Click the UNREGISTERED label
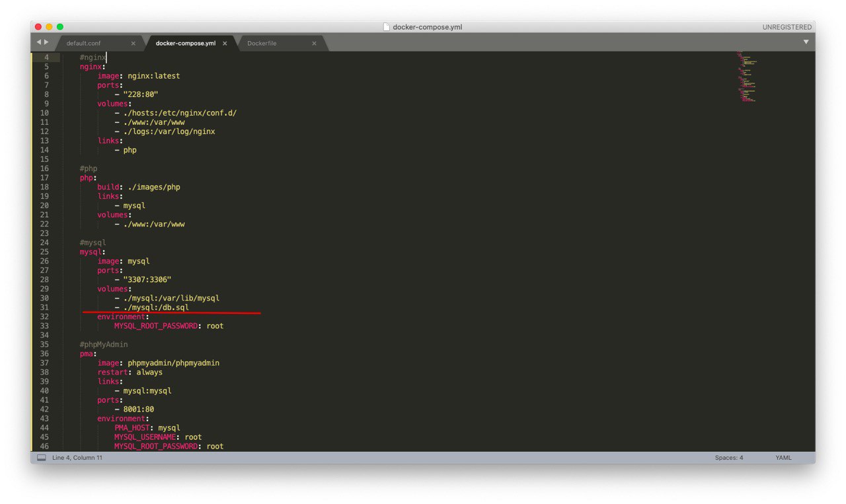Viewport: 846px width, 504px height. pyautogui.click(x=787, y=27)
